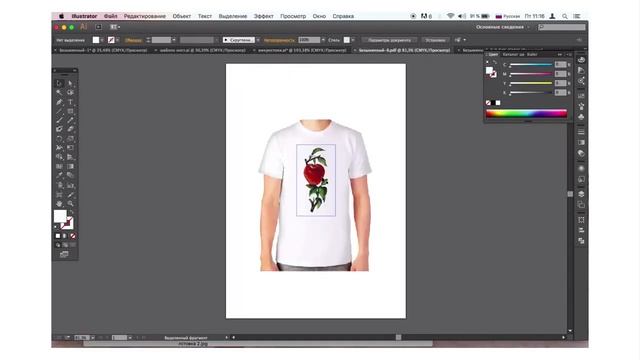Select the Blend tool
The width and height of the screenshot is (640, 360).
70,175
